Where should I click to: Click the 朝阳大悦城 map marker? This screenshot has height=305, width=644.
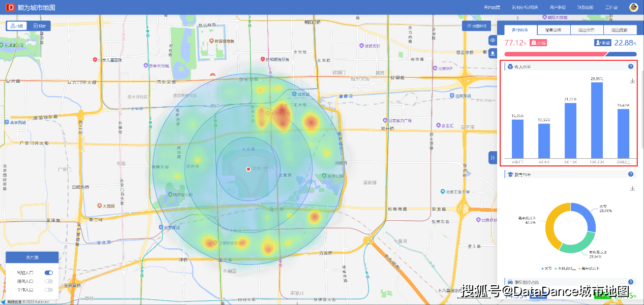[x=544, y=18]
